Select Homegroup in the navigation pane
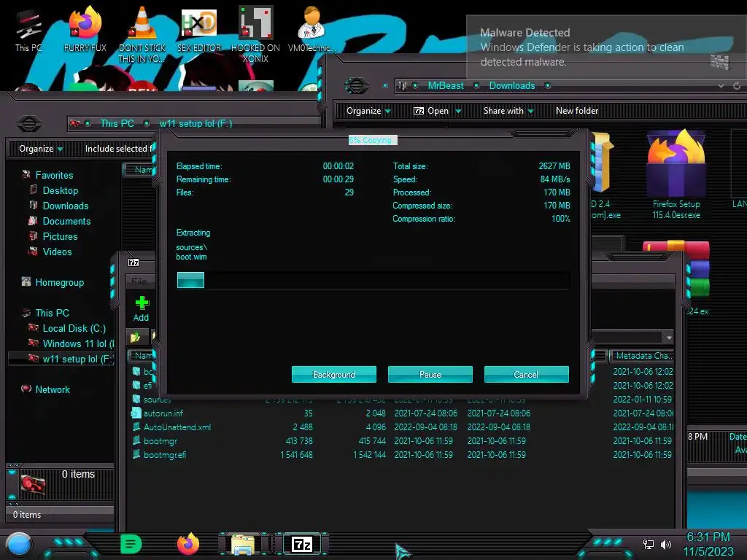This screenshot has width=747, height=560. pyautogui.click(x=59, y=282)
